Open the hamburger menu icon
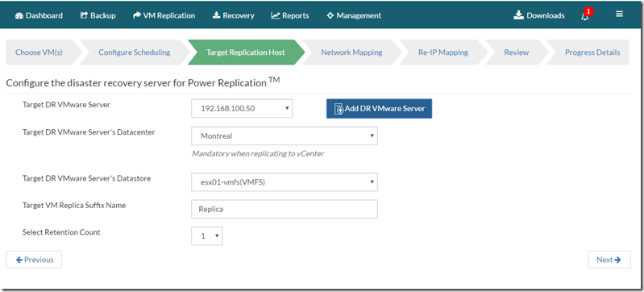 coord(619,15)
